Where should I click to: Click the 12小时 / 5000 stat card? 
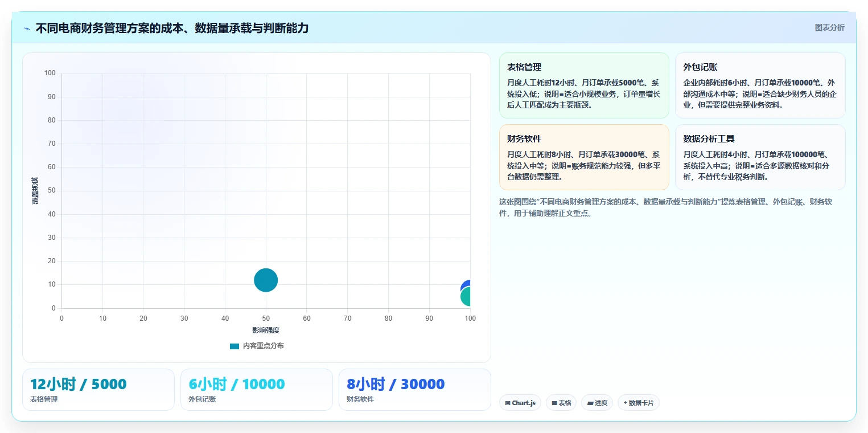[x=98, y=390]
